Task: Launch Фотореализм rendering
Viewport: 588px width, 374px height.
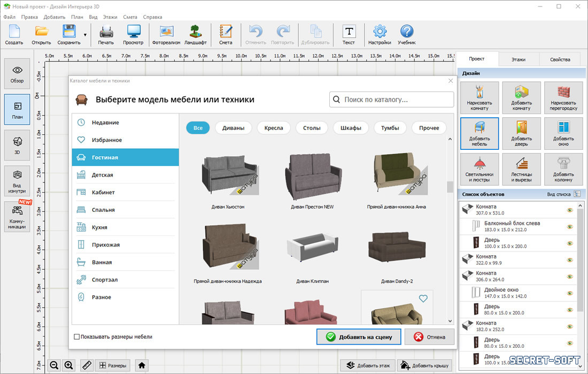Action: 166,35
